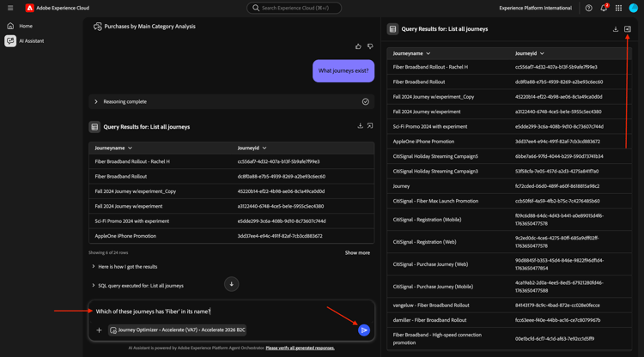The width and height of the screenshot is (644, 357).
Task: Click the plus add attachment icon
Action: click(x=99, y=330)
